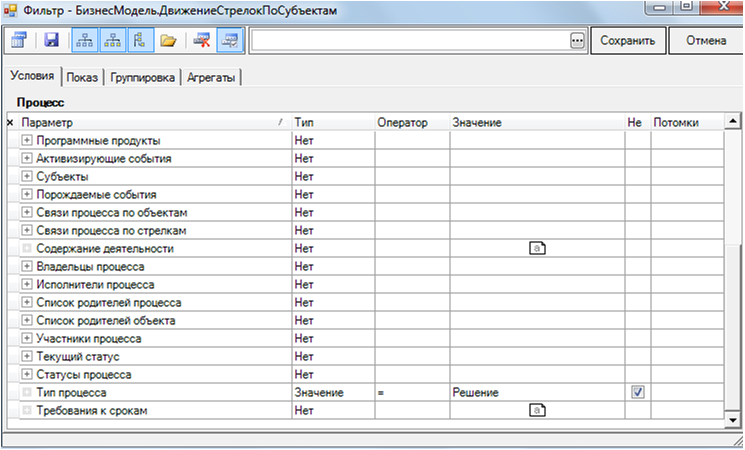
Task: Sort by the Параметр column header
Action: (x=150, y=122)
